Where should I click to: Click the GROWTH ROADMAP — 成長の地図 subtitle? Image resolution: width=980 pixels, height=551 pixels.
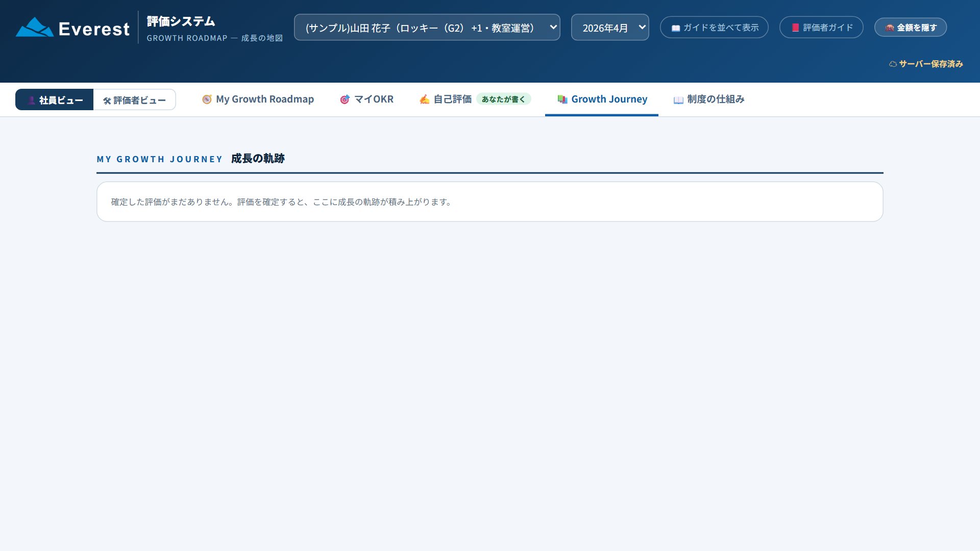pos(215,38)
